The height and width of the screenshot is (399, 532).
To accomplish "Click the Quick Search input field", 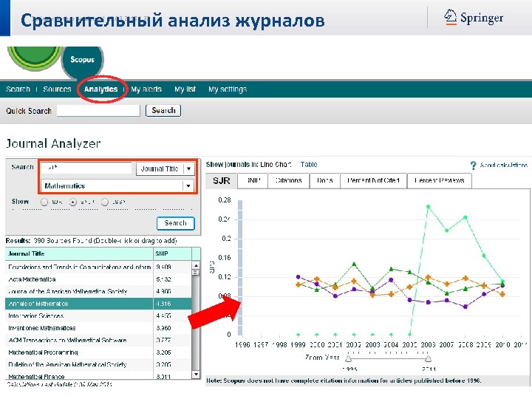I will click(98, 111).
